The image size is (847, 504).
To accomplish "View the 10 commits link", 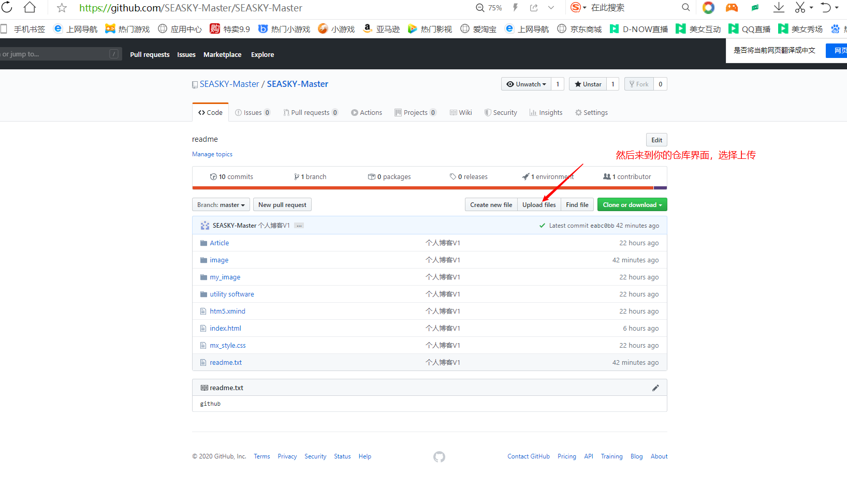I will 231,176.
